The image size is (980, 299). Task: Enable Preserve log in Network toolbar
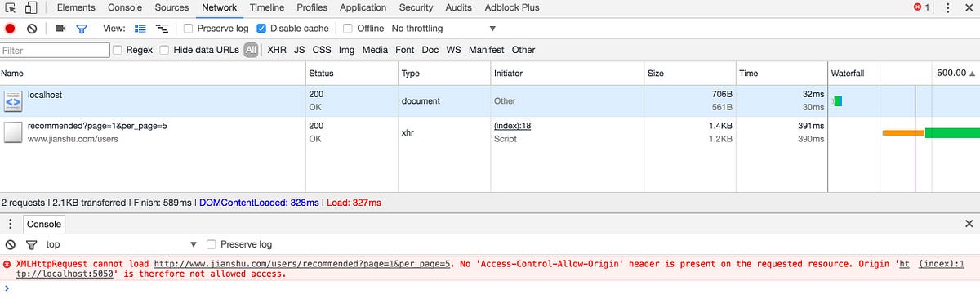[189, 29]
